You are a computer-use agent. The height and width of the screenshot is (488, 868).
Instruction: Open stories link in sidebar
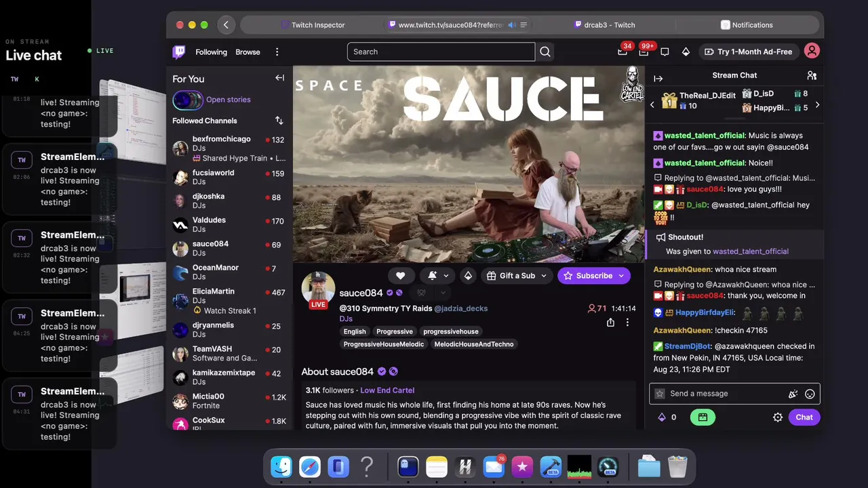click(x=228, y=100)
